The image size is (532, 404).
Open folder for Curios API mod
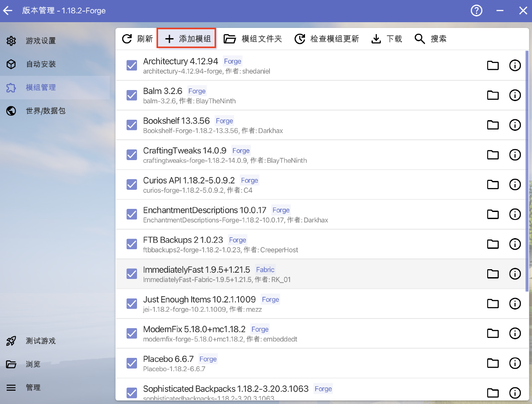(493, 184)
